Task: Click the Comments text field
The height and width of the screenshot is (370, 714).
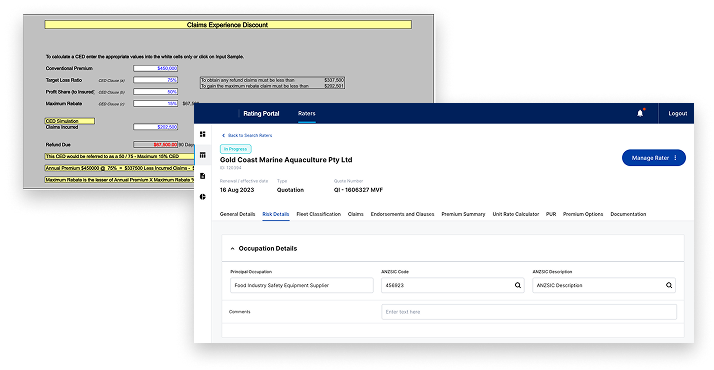Action: [x=529, y=312]
